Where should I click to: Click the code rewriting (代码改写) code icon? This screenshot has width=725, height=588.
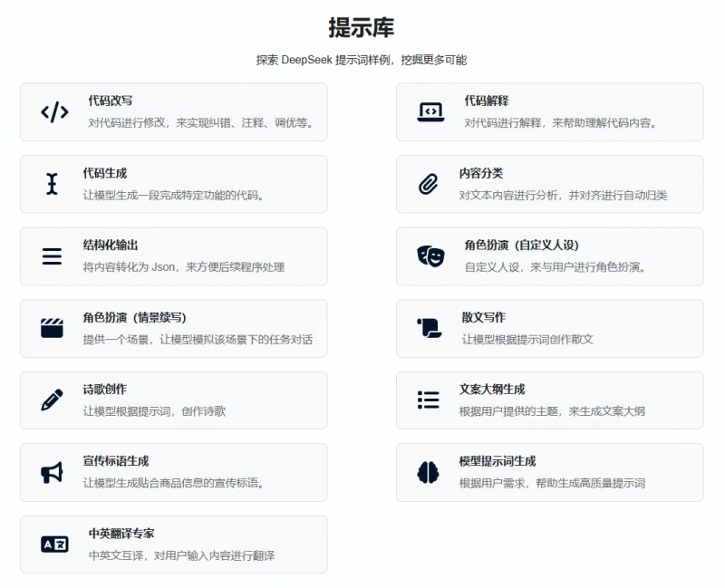(x=53, y=112)
